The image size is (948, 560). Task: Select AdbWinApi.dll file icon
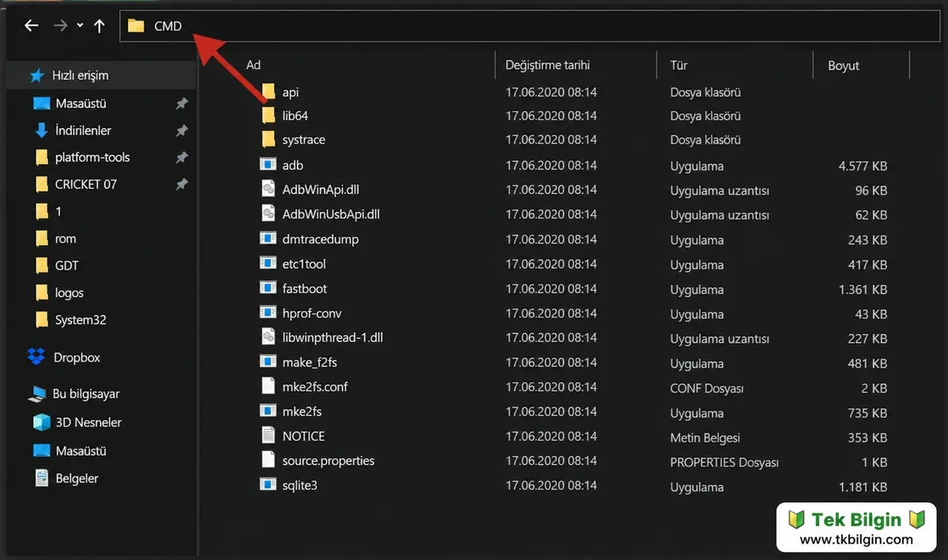[269, 190]
